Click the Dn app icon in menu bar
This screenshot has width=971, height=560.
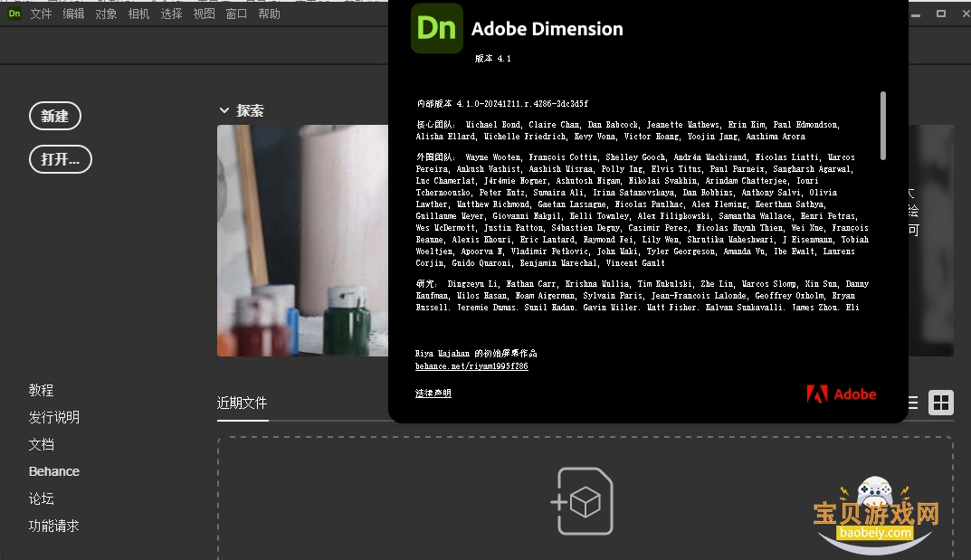coord(14,14)
